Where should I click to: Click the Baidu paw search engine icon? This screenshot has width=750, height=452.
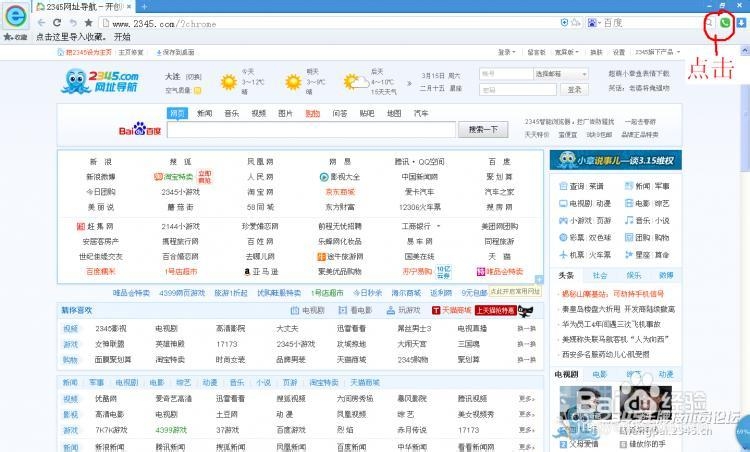pyautogui.click(x=592, y=22)
